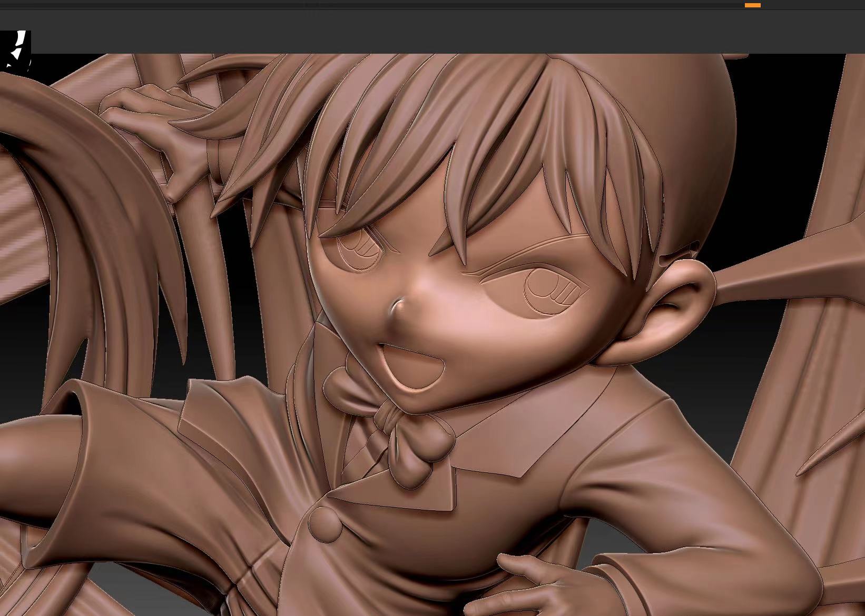Screen dimensions: 865x616
Task: Click the character's nose on the sculpt
Action: 399,309
